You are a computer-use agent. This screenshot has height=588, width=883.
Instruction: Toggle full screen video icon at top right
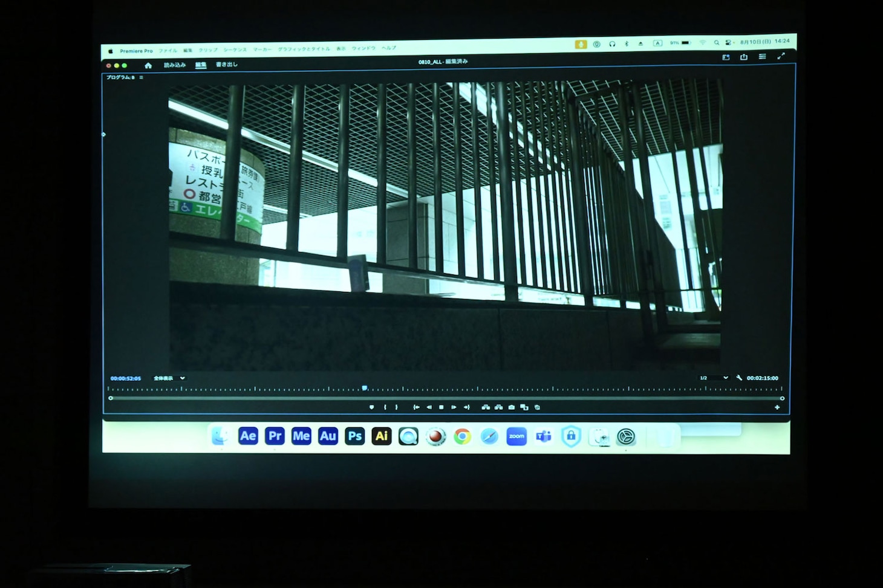(x=781, y=56)
